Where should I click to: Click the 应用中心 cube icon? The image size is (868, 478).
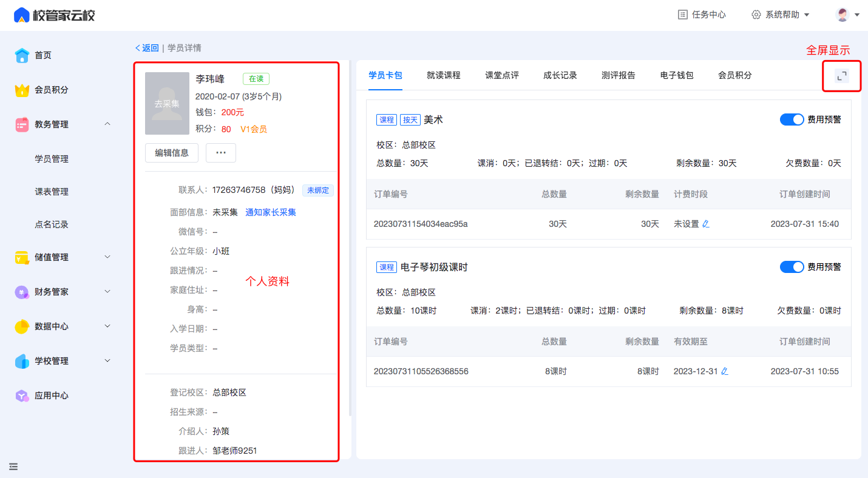point(22,396)
